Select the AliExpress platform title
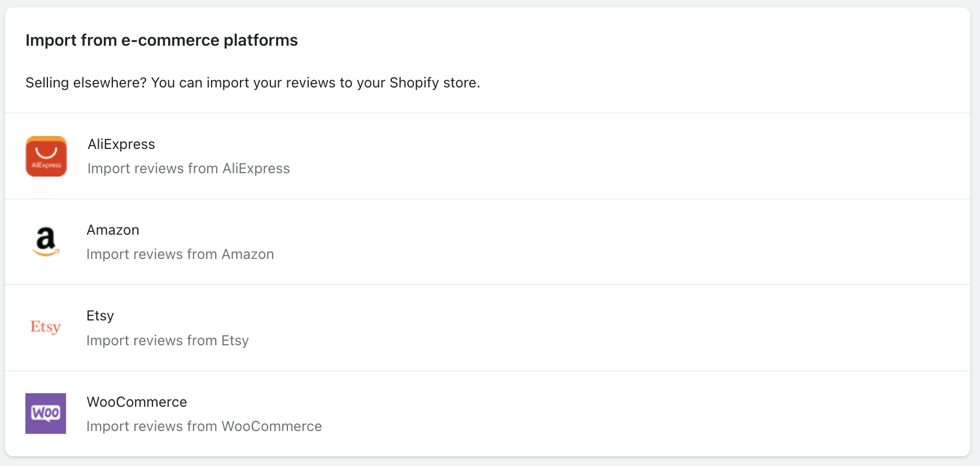 (x=121, y=144)
